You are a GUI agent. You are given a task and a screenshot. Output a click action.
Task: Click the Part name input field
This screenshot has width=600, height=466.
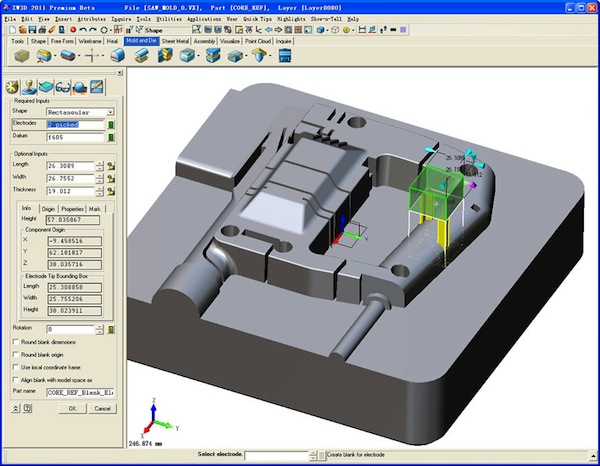[x=80, y=393]
